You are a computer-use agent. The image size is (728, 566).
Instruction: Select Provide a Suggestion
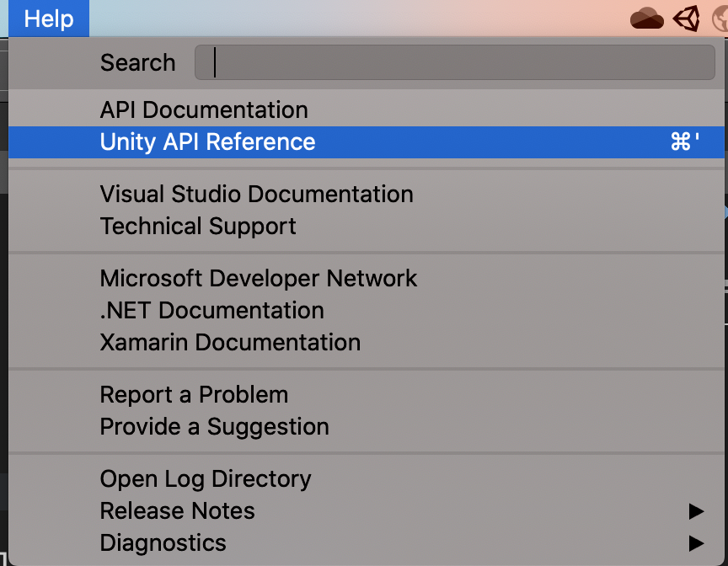coord(215,427)
